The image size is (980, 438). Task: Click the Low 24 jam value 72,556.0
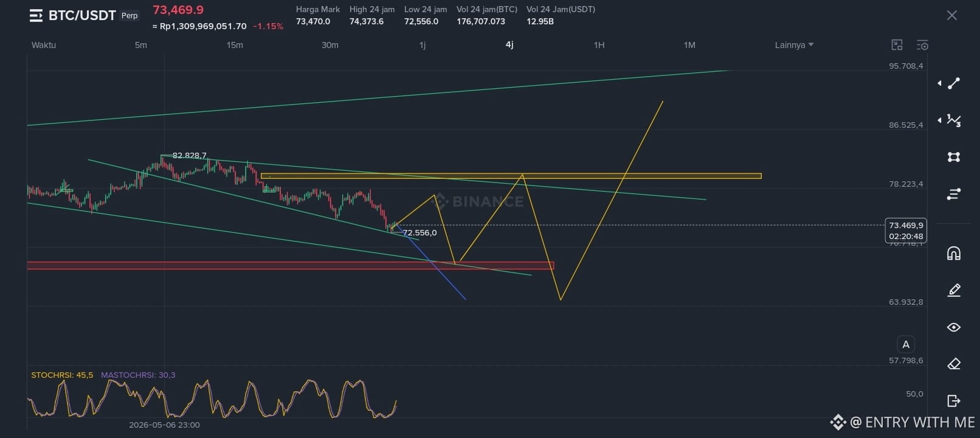[x=421, y=21]
